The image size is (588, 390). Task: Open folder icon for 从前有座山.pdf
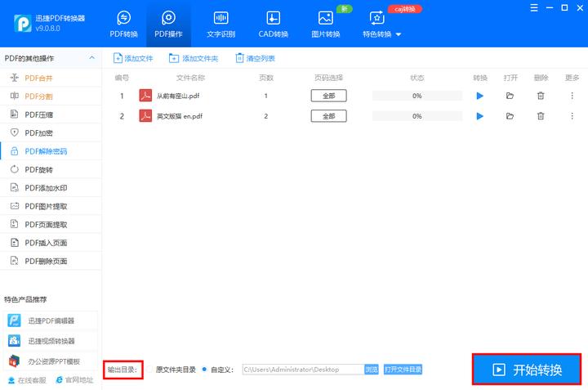(510, 96)
